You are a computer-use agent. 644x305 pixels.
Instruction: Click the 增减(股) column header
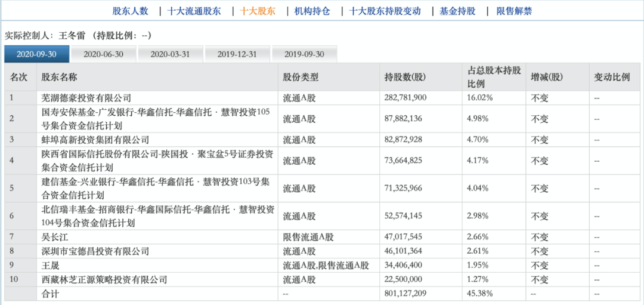(x=547, y=78)
